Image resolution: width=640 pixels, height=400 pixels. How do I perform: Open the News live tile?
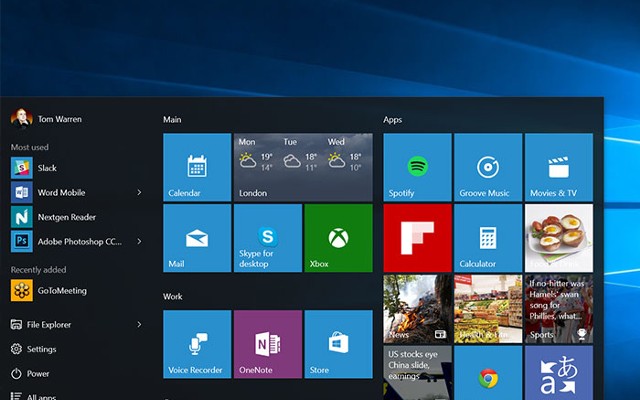(418, 309)
